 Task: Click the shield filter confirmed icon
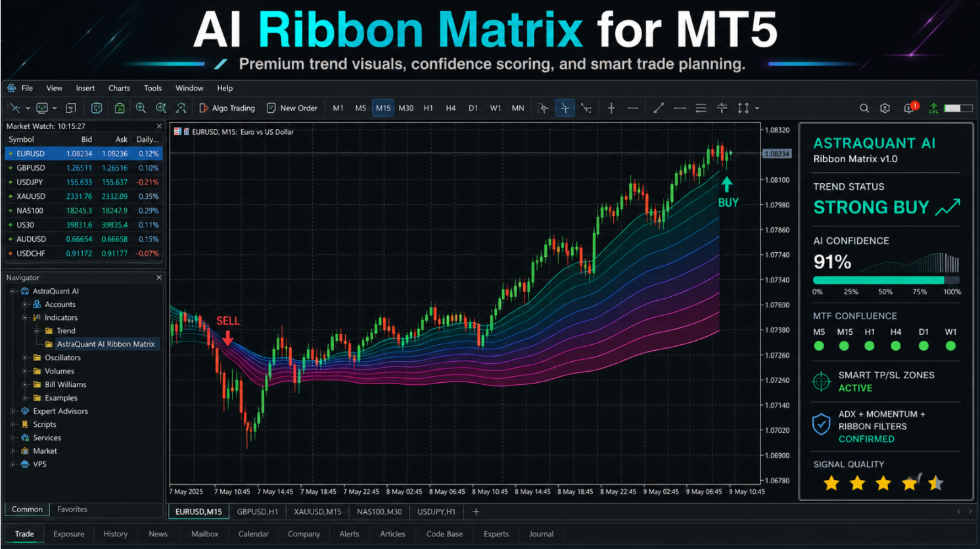tap(822, 424)
